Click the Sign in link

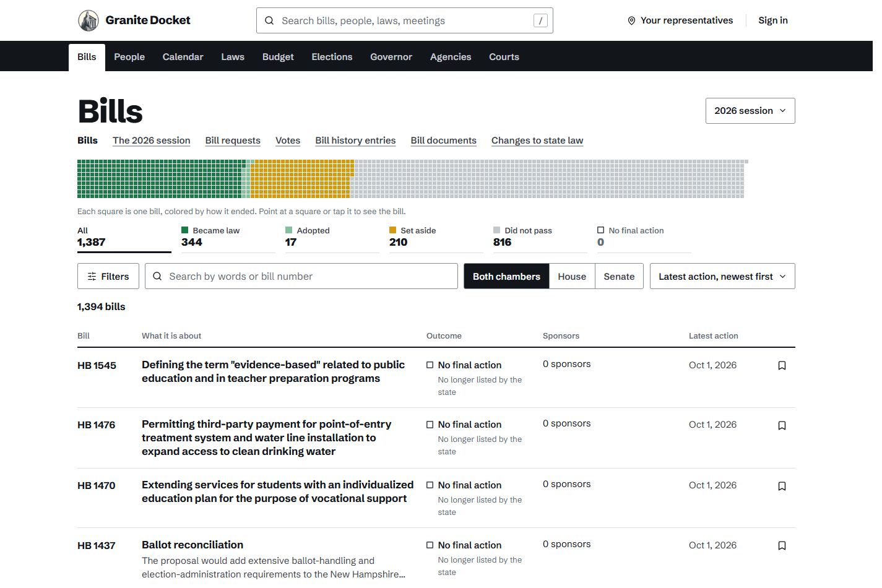tap(773, 20)
